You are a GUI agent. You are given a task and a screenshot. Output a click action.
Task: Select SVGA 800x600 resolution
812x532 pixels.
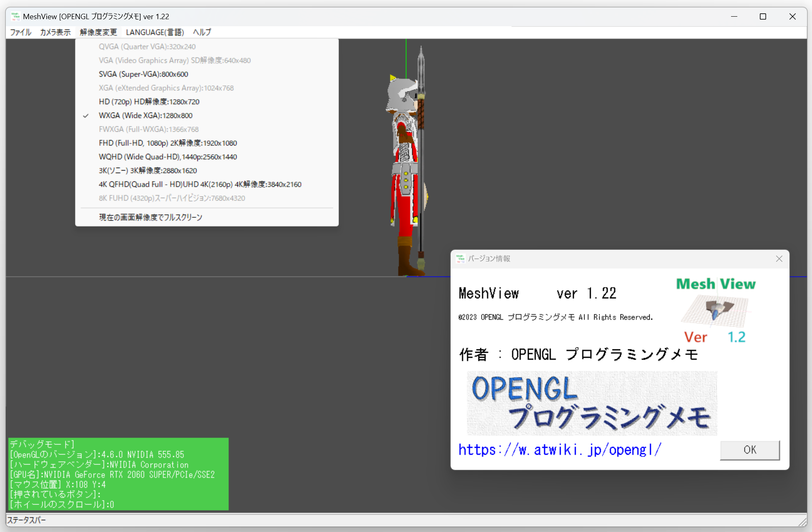click(x=143, y=74)
